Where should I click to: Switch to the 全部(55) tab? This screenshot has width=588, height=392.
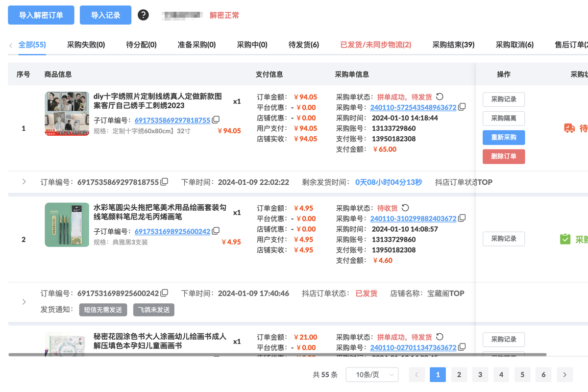[x=32, y=45]
